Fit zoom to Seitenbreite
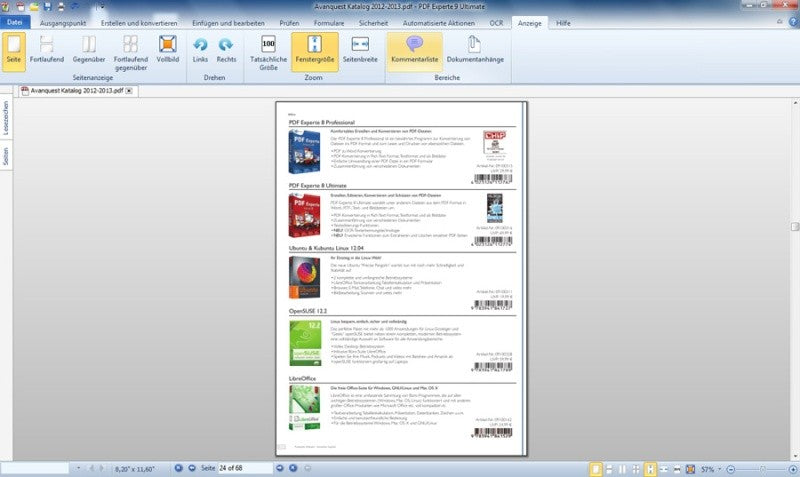800x477 pixels. (x=360, y=51)
